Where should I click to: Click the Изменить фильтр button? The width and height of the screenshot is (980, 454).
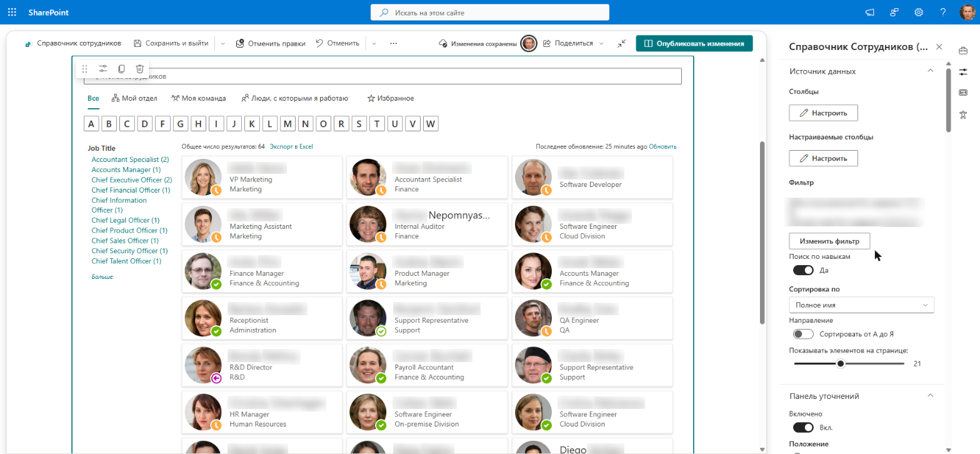[829, 241]
